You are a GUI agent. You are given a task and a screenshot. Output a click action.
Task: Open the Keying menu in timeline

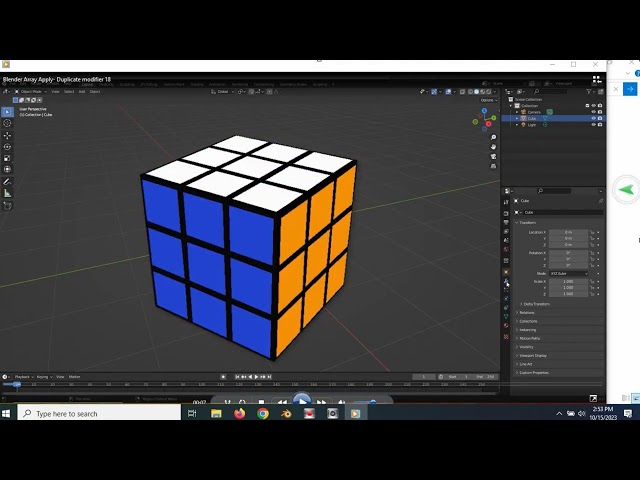tap(44, 377)
